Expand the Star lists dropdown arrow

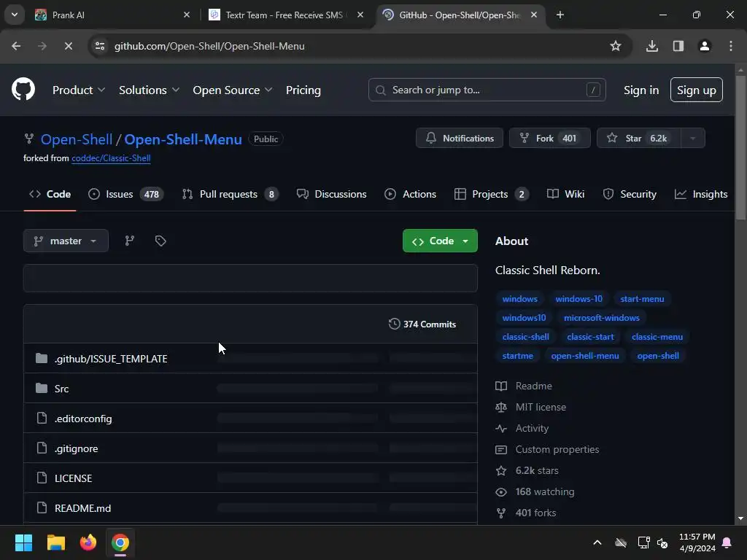(693, 138)
